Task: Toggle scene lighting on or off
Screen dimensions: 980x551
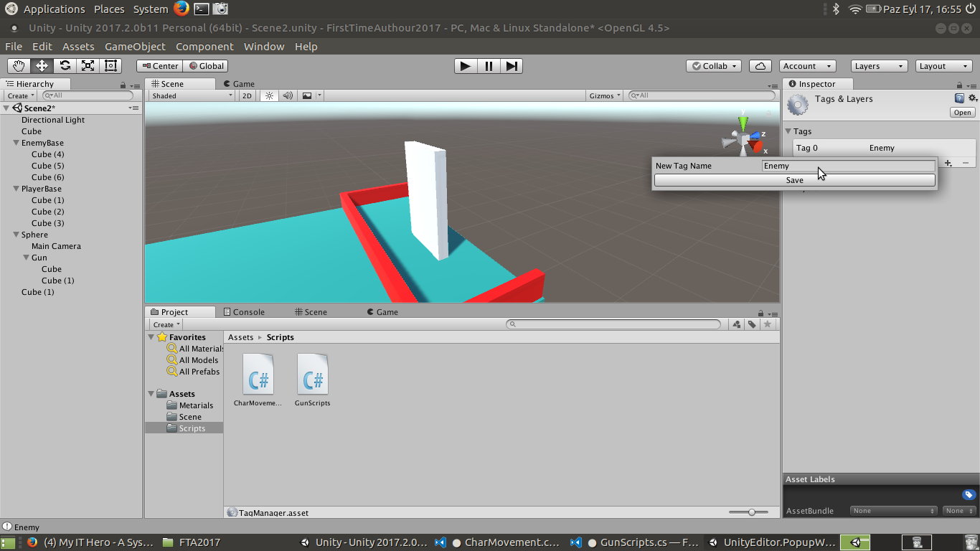Action: (x=269, y=95)
